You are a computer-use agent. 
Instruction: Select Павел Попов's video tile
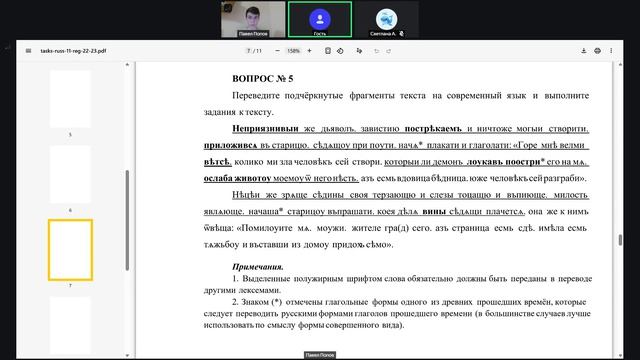tap(253, 19)
